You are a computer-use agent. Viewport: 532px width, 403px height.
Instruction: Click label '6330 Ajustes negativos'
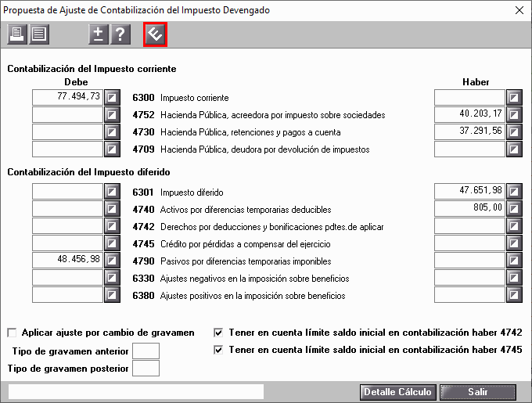coord(241,278)
